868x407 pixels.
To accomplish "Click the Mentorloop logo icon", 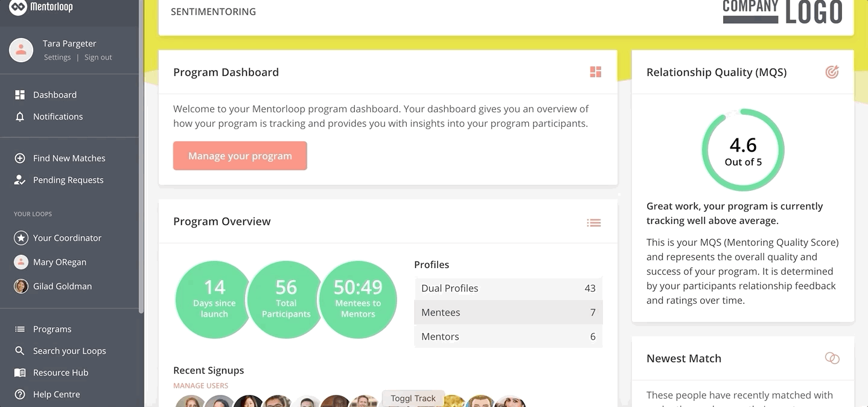I will tap(18, 8).
